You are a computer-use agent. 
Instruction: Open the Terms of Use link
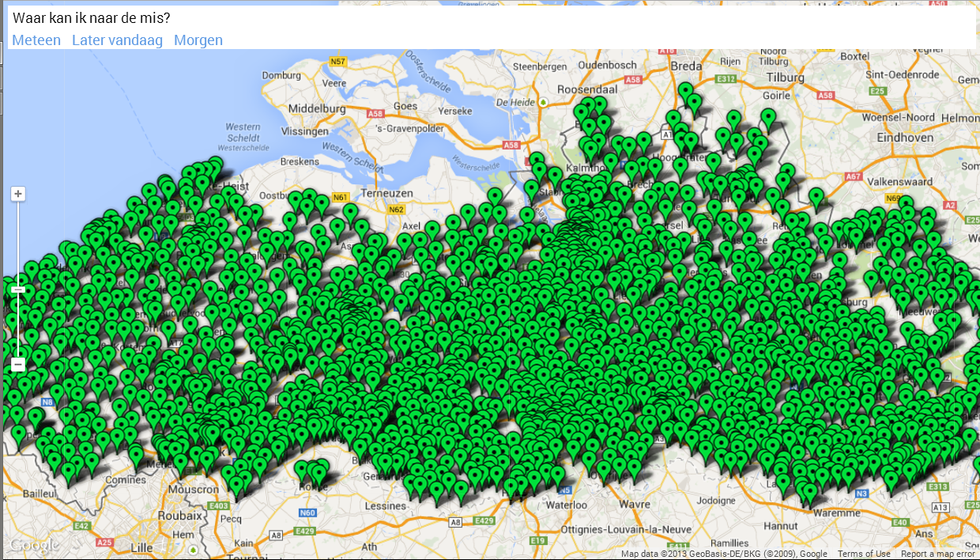(x=864, y=554)
